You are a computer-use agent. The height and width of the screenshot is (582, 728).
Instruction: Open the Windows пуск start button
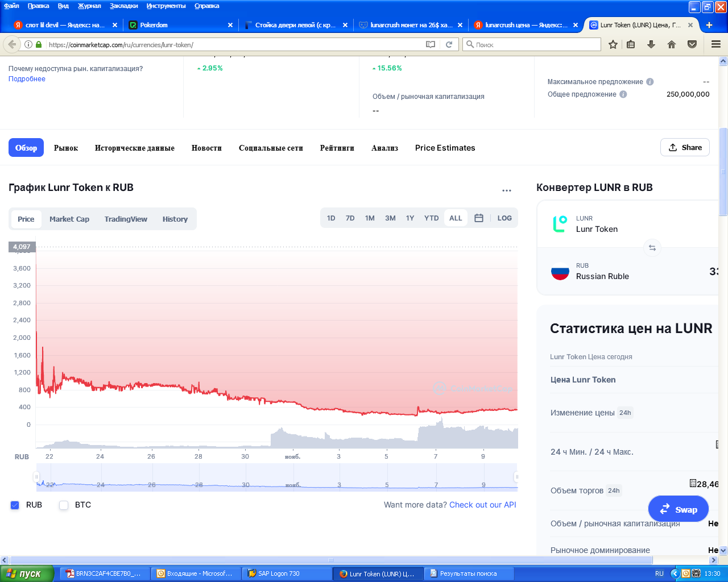27,573
